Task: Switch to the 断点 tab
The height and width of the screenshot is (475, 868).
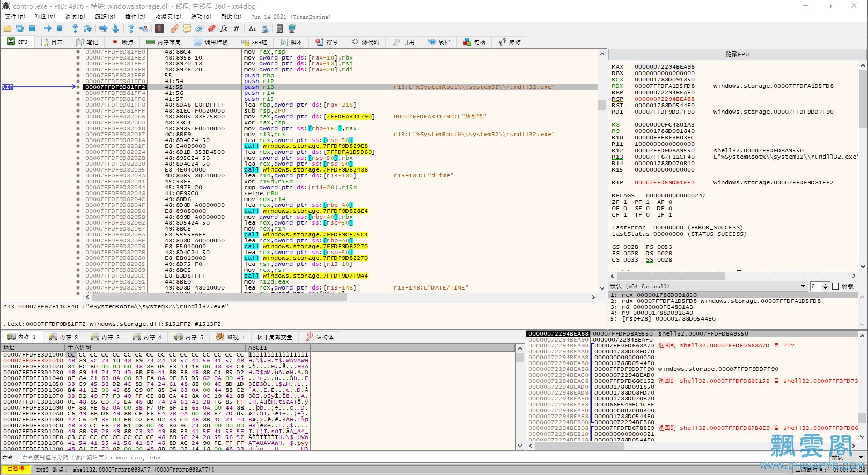Action: pyautogui.click(x=122, y=42)
